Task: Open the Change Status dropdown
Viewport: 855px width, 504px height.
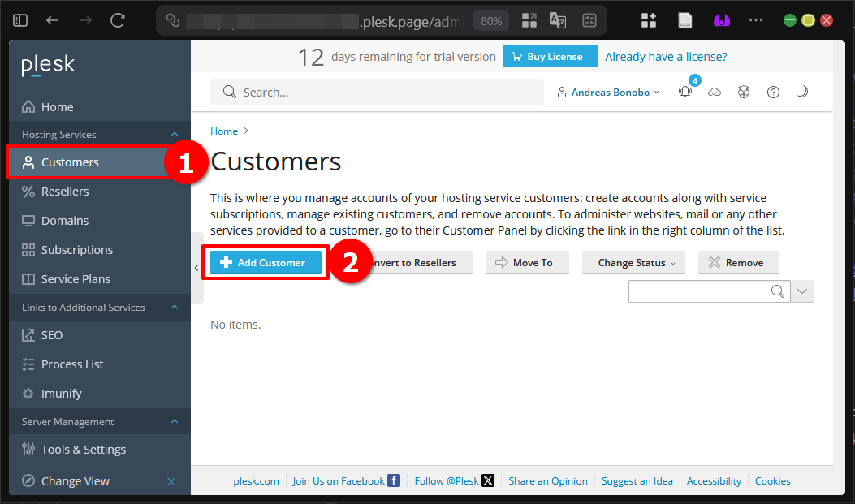Action: point(633,262)
